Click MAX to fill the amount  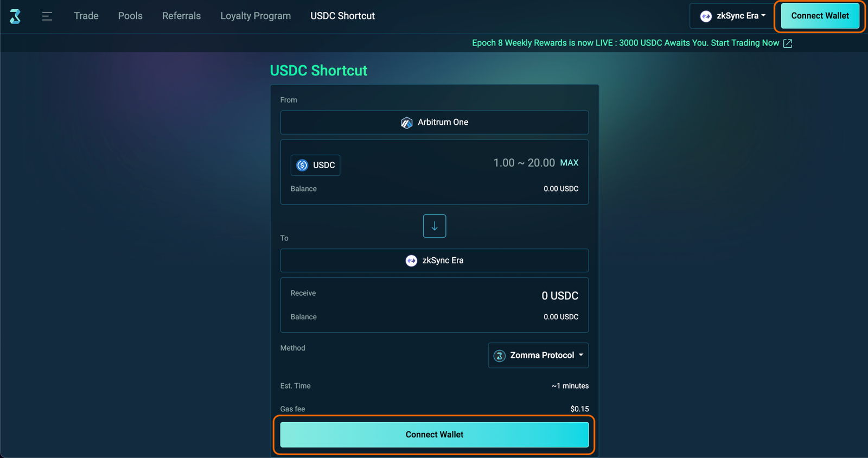569,163
